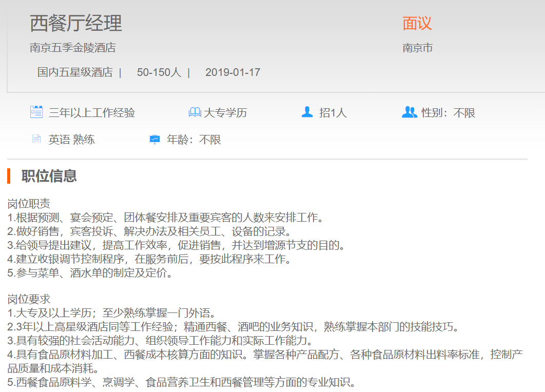Click the 岗位要求 subheading

click(29, 299)
